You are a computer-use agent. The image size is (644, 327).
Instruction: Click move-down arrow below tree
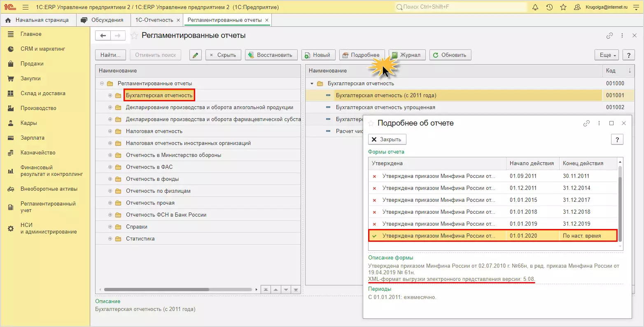point(286,290)
